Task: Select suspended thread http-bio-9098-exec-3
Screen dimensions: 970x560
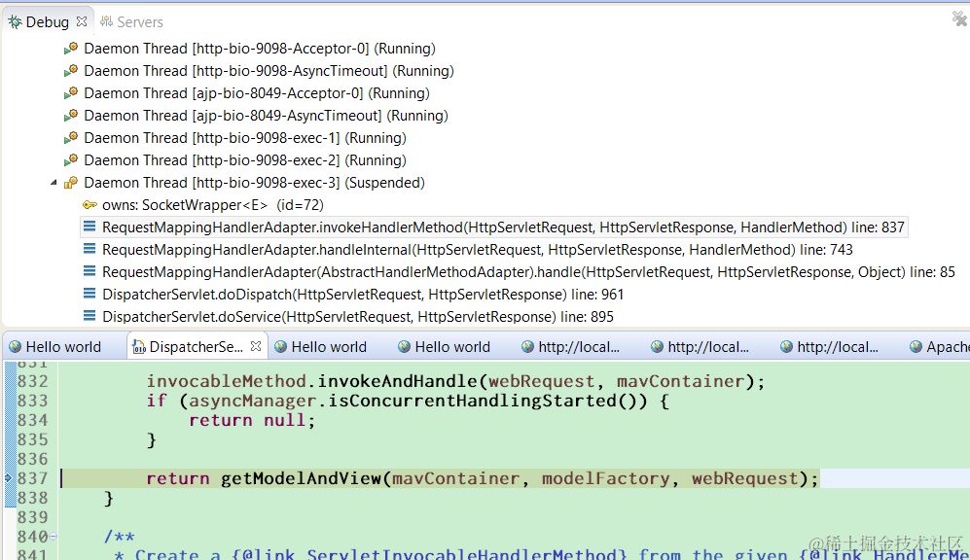Action: [x=254, y=183]
